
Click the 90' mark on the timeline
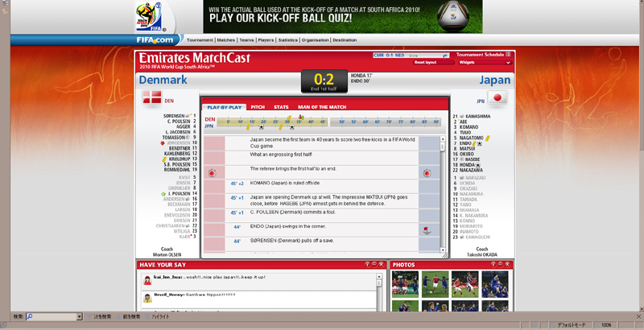(x=436, y=122)
